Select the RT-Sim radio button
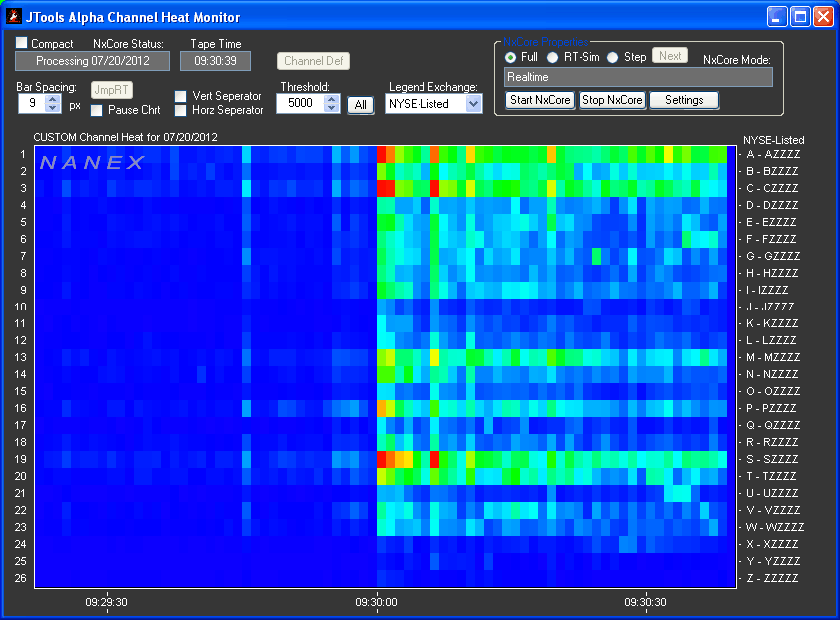This screenshot has width=840, height=620. click(x=553, y=57)
